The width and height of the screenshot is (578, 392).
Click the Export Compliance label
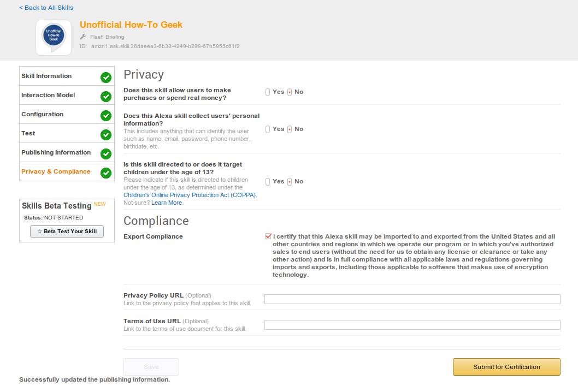coord(153,236)
